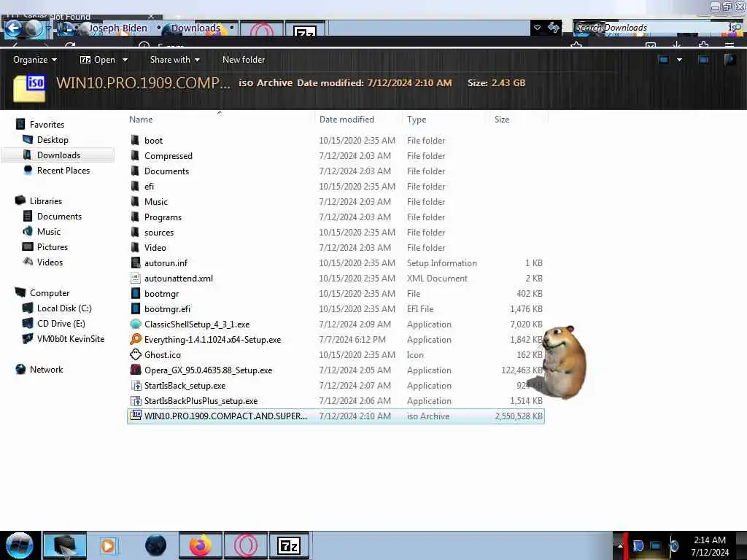Select VM0b0t KevinSite in sidebar
Viewport: 747px width, 560px height.
tap(71, 339)
